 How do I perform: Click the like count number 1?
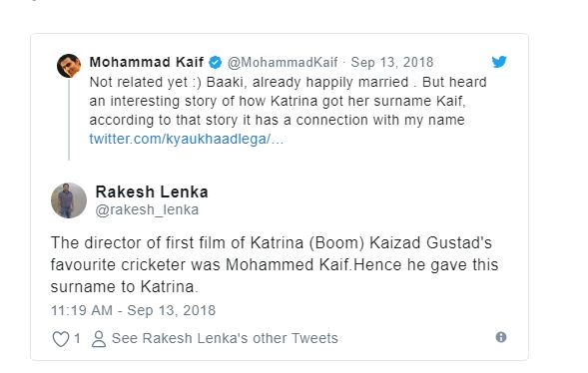tap(77, 338)
